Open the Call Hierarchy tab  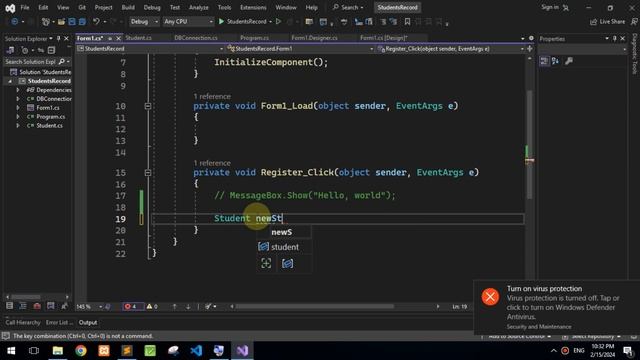tap(23, 322)
